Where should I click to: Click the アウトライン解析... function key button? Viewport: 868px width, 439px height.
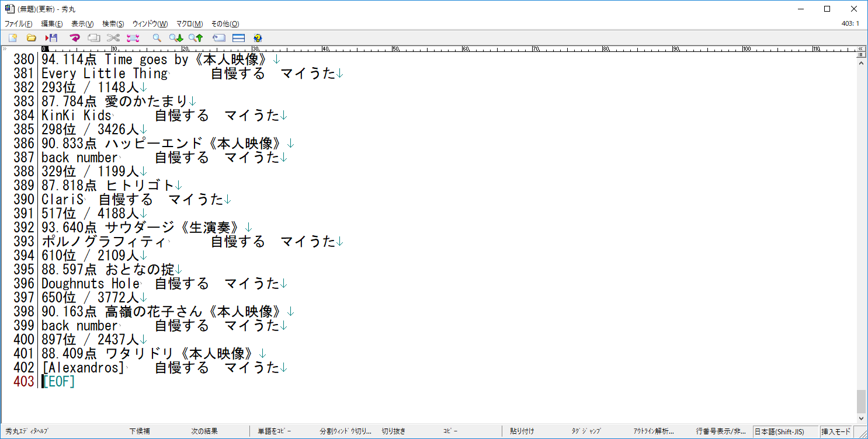coord(654,431)
